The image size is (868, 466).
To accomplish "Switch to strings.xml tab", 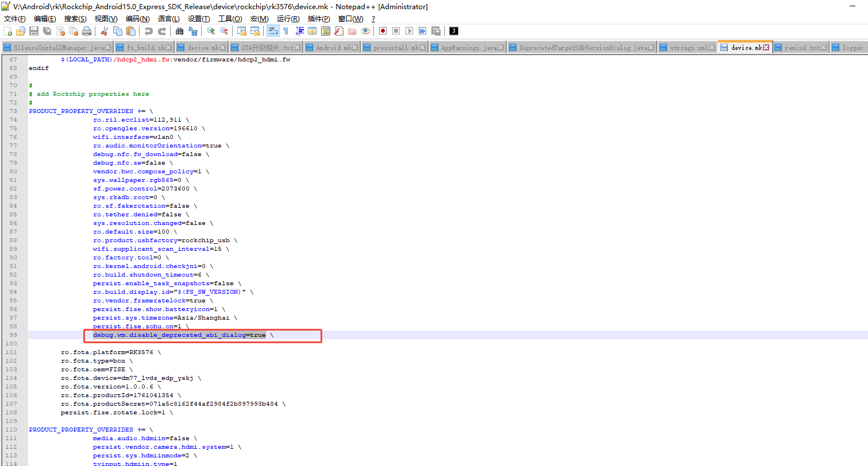I will tap(688, 48).
